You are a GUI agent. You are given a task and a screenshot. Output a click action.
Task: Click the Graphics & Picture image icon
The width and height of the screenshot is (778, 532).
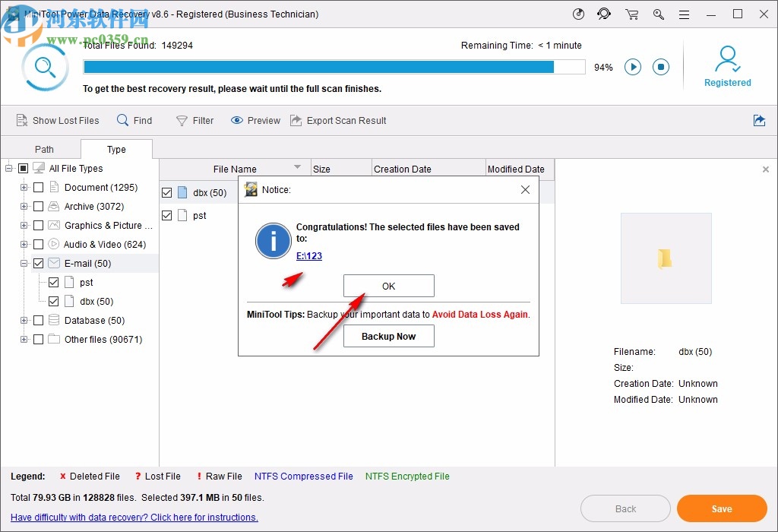[x=54, y=225]
